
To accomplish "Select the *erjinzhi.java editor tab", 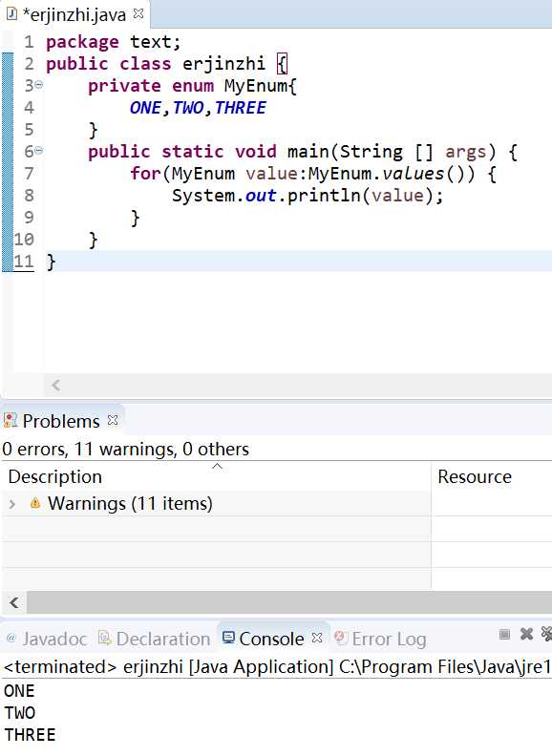I will click(74, 14).
